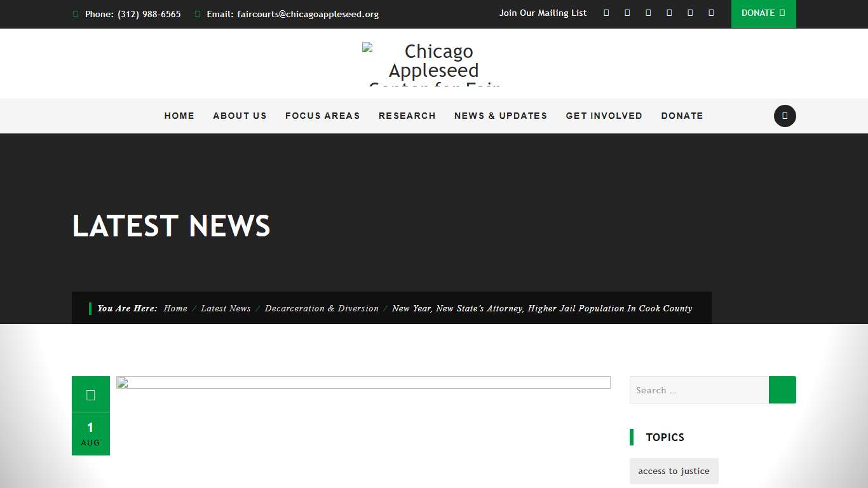The width and height of the screenshot is (868, 488).
Task: Open the NEWS & UPDATES dropdown menu
Action: [x=501, y=116]
